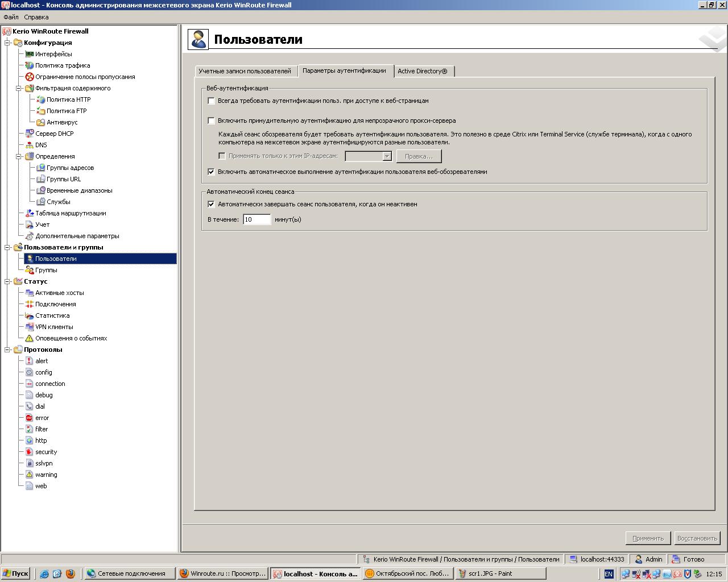Launch Firefox from quick launch
The image size is (728, 582).
point(70,574)
